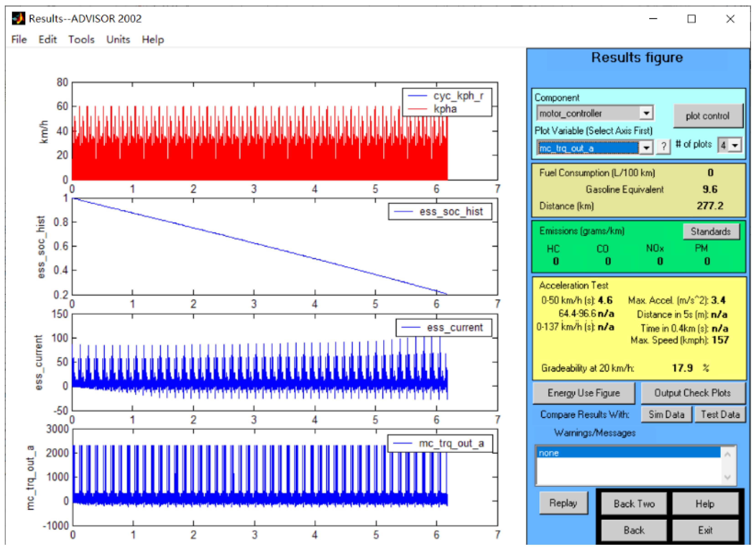
Task: Click the ADVISOR app icon in title bar
Action: (x=18, y=18)
